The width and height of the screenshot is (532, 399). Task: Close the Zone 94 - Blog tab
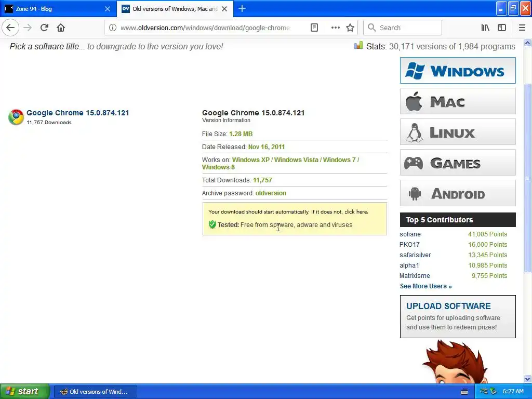tap(108, 9)
